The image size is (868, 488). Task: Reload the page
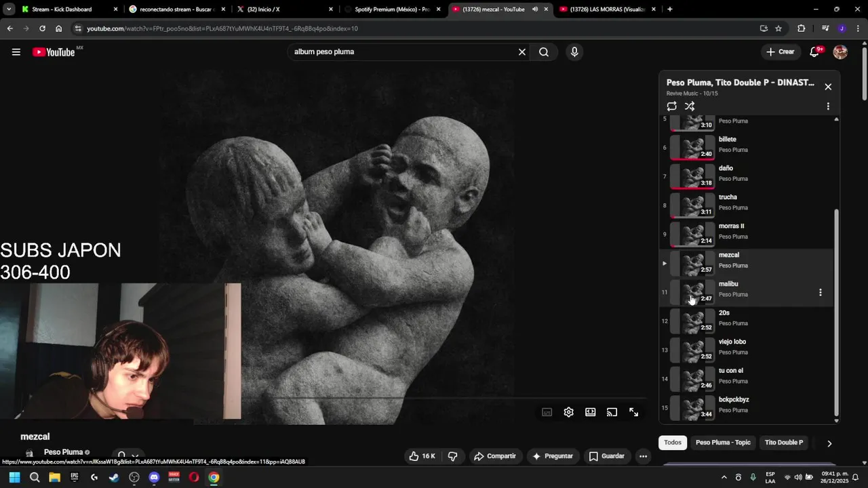coord(42,28)
